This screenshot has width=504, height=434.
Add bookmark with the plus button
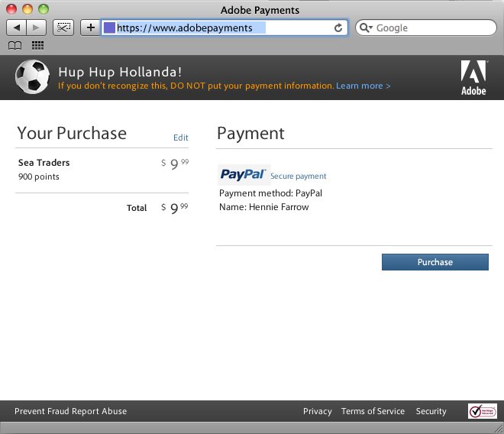pos(91,28)
